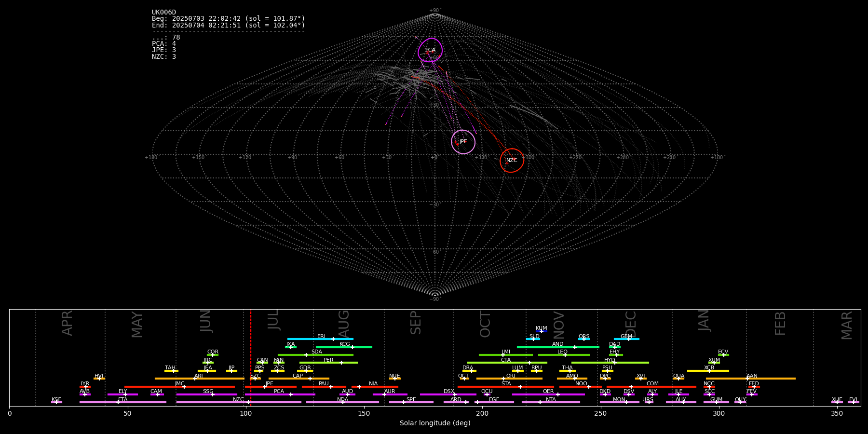Click the JPE radiant circle on sky map
The height and width of the screenshot is (434, 868).
point(463,142)
